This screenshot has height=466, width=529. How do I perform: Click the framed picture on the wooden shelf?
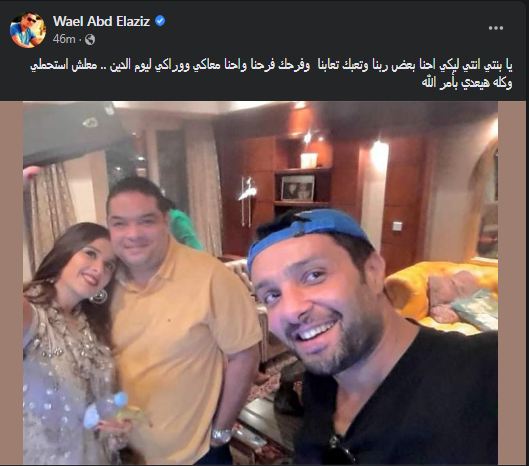298,188
